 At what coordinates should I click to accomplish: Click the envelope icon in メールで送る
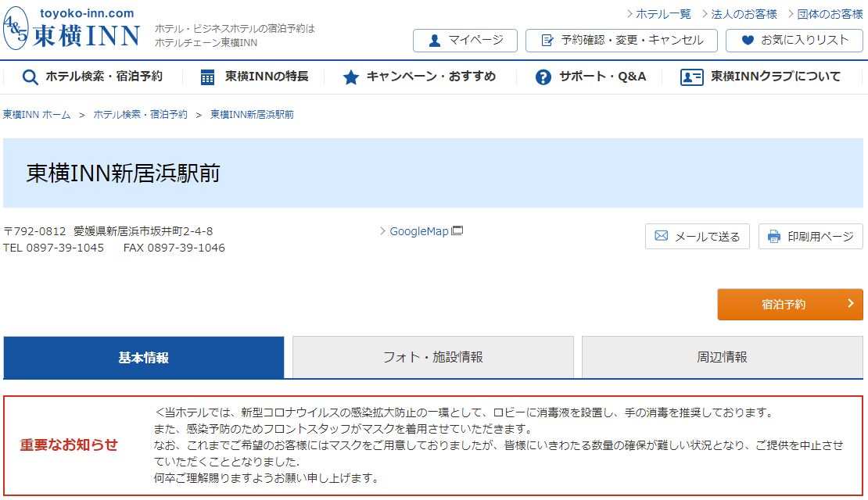662,236
